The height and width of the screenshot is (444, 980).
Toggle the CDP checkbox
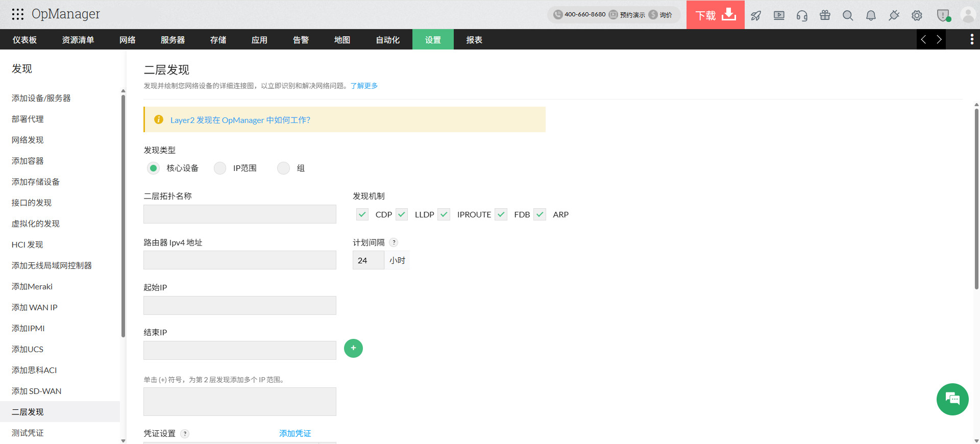coord(362,214)
